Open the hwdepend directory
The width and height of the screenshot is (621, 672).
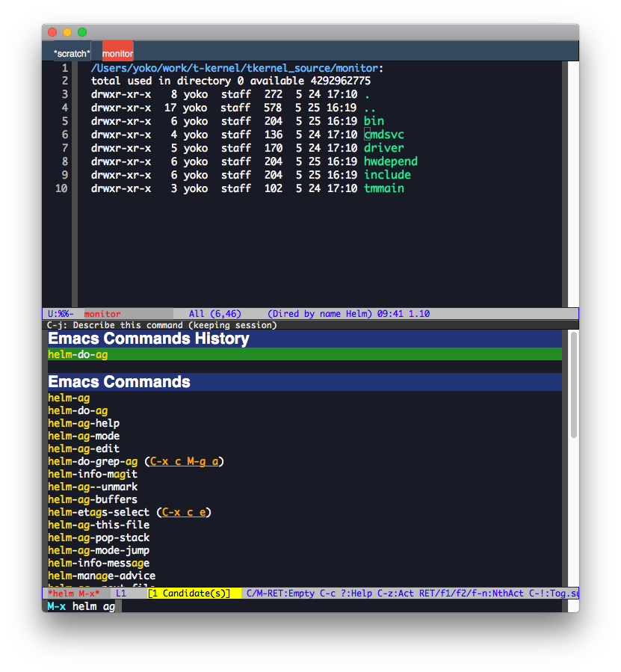pyautogui.click(x=390, y=161)
